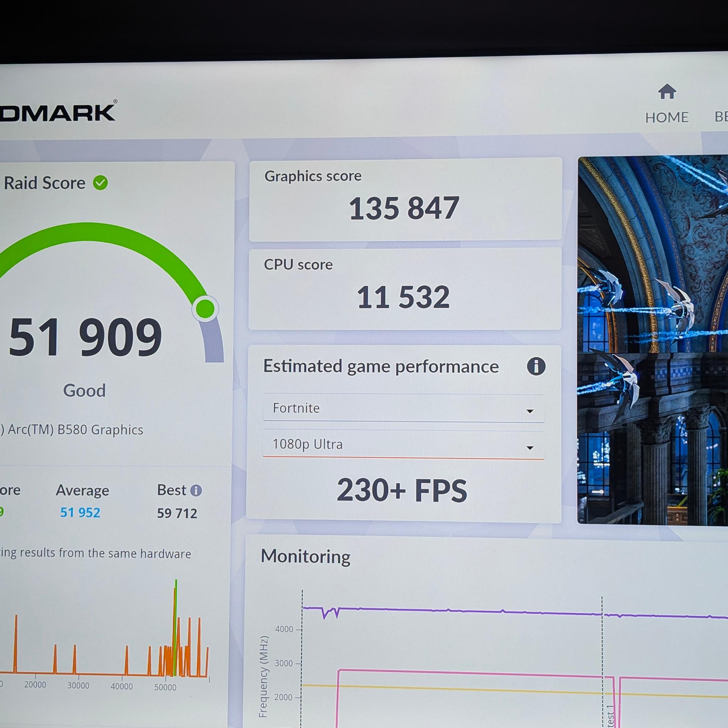This screenshot has height=728, width=728.
Task: Click the Estimated game performance heading
Action: pos(381,366)
